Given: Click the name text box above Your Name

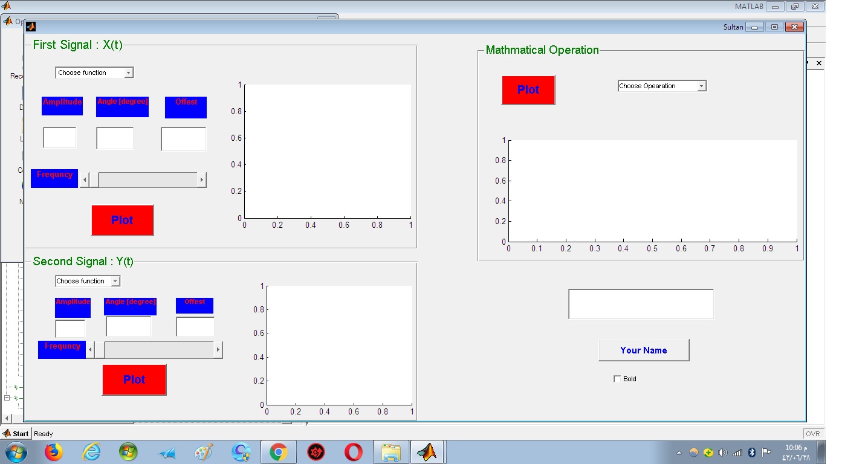Looking at the screenshot, I should click(641, 304).
